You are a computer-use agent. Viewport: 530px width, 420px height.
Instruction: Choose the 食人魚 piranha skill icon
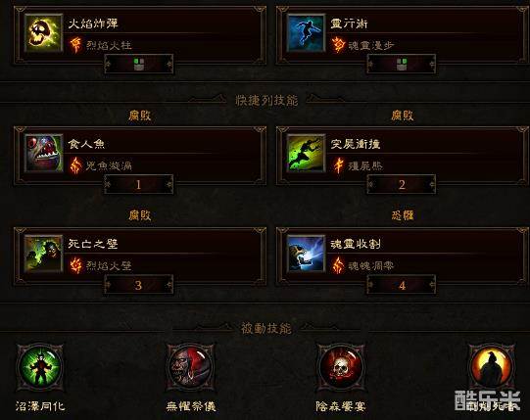44,153
